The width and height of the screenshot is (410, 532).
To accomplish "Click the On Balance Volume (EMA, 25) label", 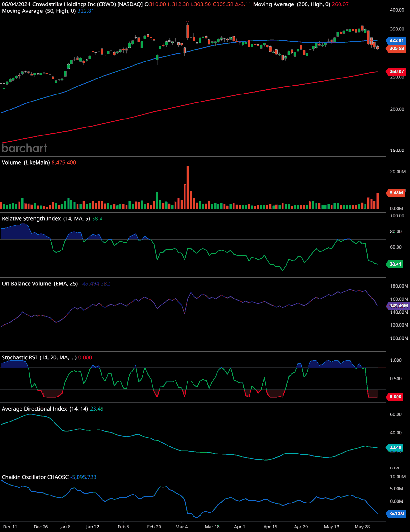I will pyautogui.click(x=40, y=283).
